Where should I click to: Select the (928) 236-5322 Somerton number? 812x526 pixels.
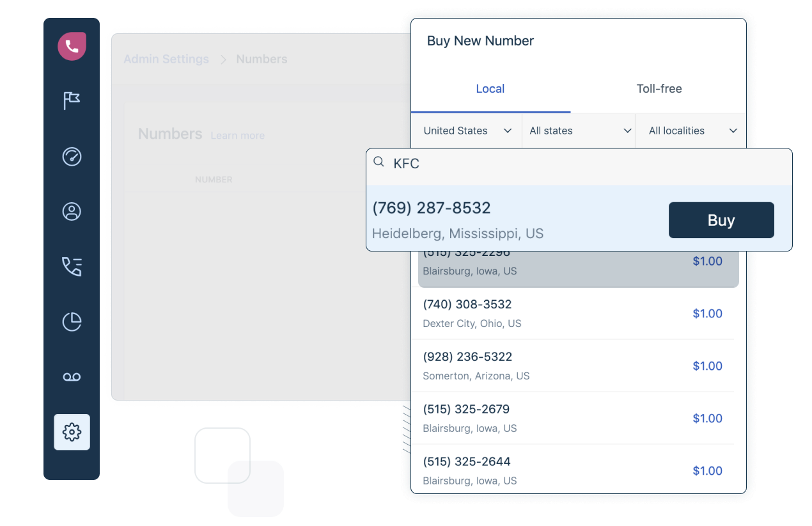(x=467, y=356)
